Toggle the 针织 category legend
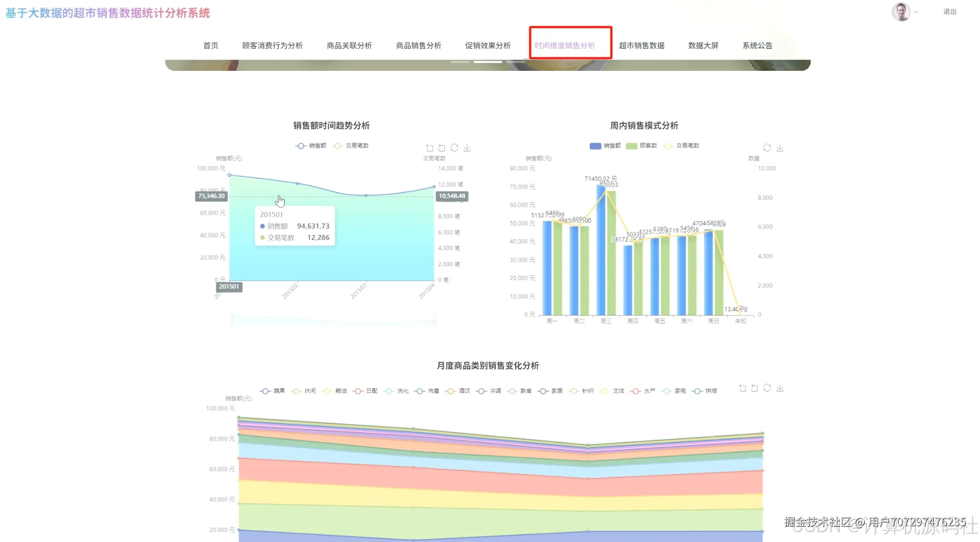980x542 pixels. click(x=581, y=391)
